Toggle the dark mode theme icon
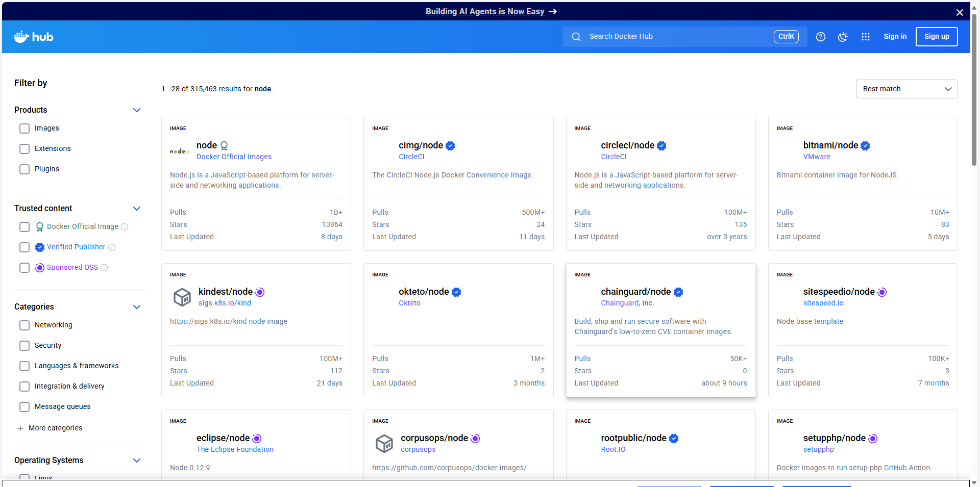Screen dimensions: 980x487 pyautogui.click(x=843, y=37)
